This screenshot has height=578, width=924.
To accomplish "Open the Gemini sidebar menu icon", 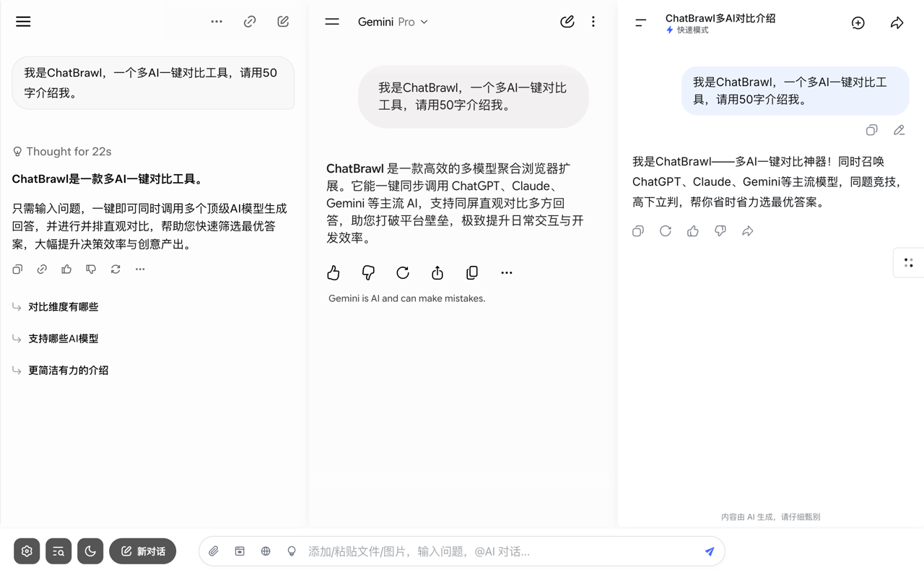I will 332,22.
